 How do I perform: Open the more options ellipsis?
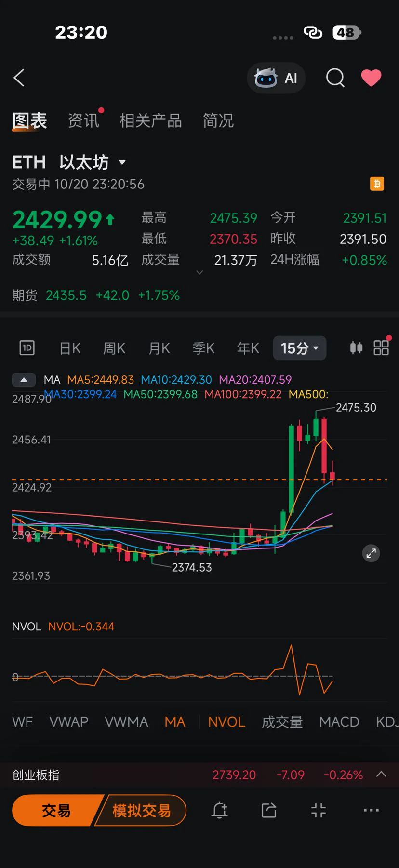[371, 810]
